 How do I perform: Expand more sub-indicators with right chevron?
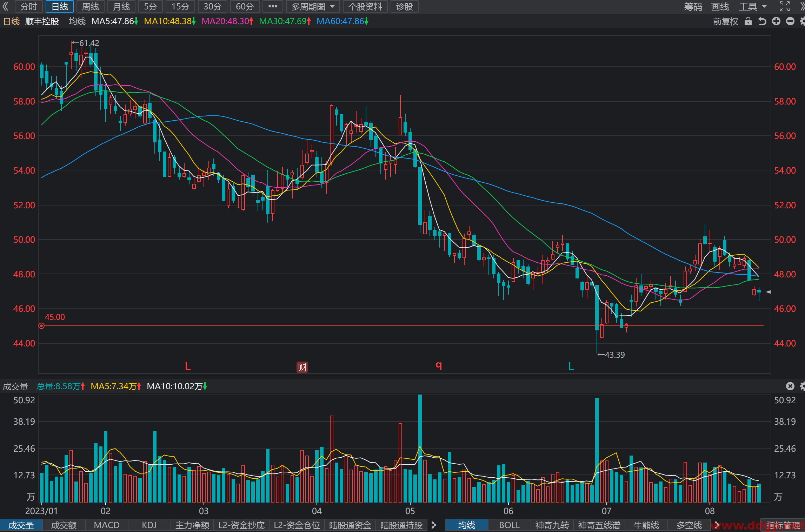tap(434, 525)
